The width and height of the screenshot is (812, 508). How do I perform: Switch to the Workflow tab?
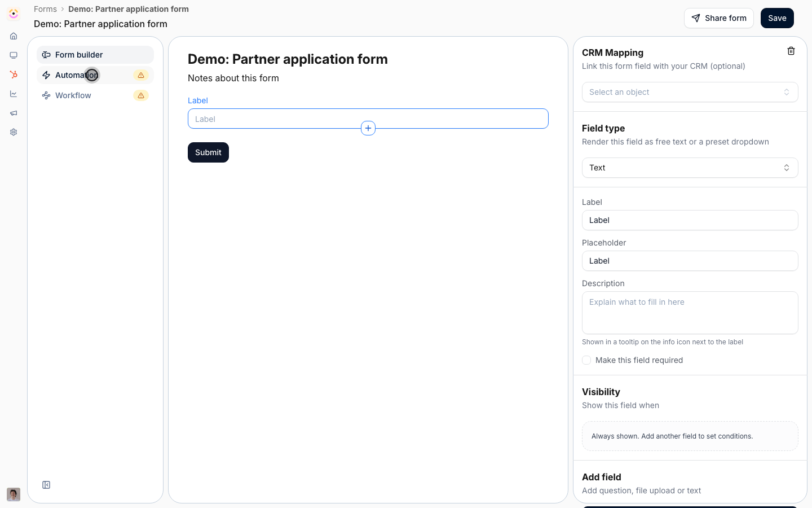[95, 95]
